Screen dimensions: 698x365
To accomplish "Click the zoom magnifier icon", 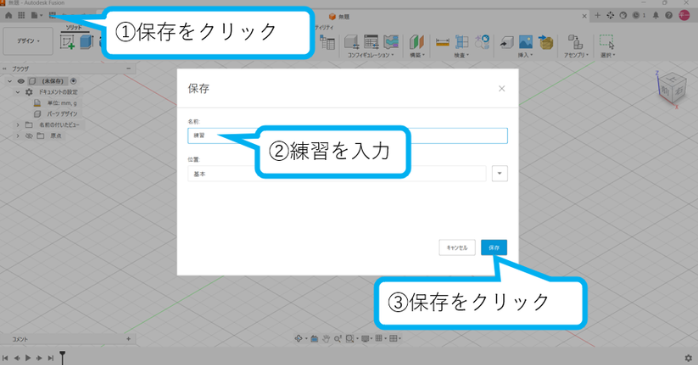I will [337, 339].
